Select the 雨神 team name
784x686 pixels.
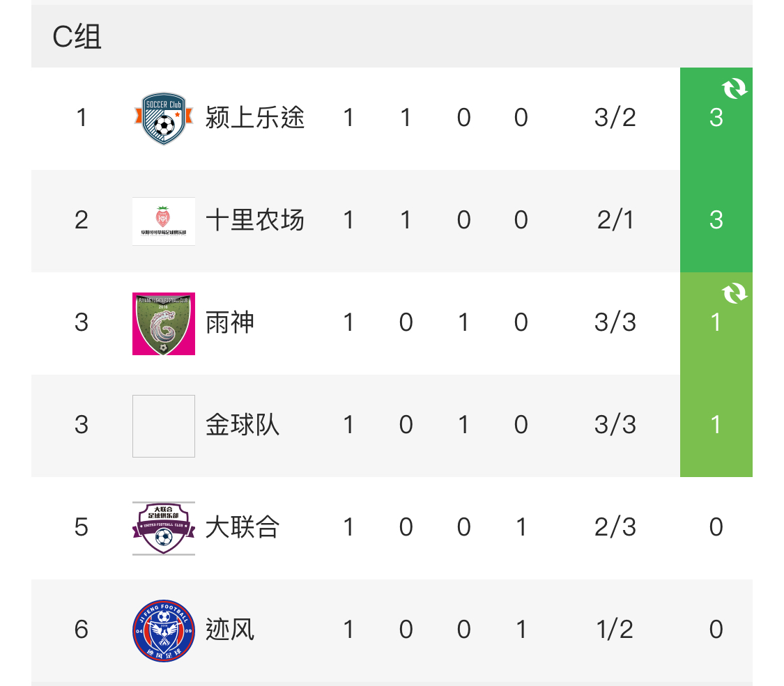coord(230,322)
